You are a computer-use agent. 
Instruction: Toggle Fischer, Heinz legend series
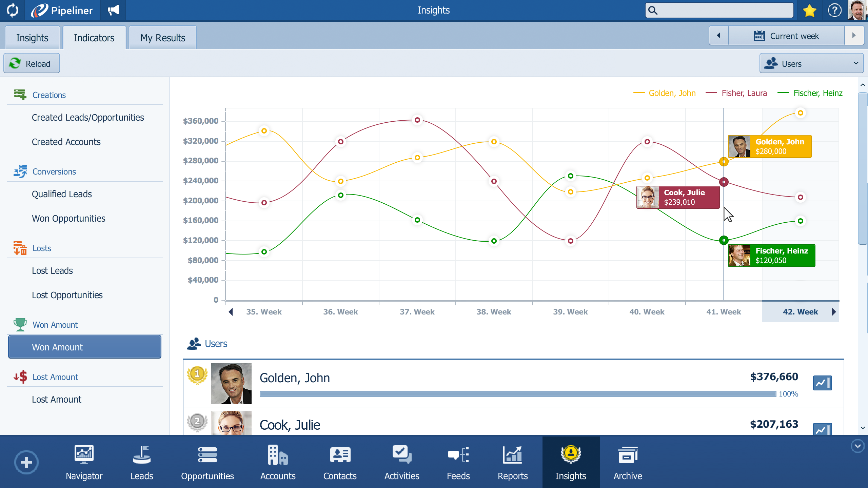[810, 93]
